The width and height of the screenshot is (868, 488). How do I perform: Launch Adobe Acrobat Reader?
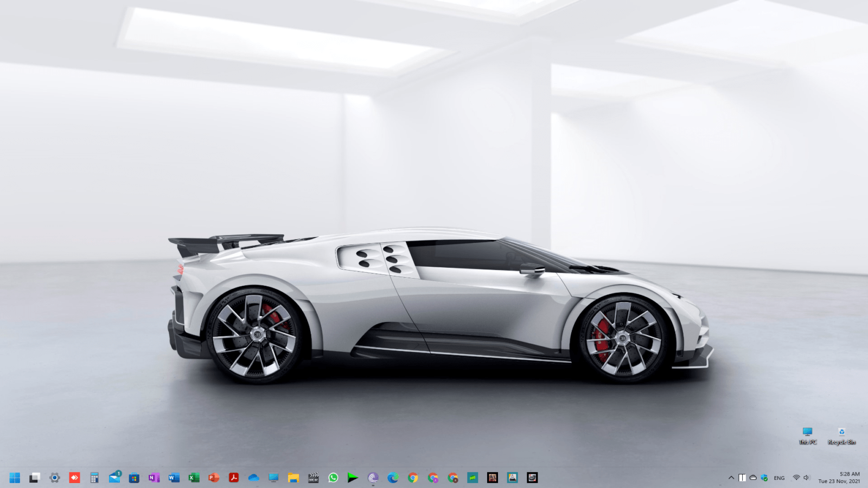tap(234, 478)
